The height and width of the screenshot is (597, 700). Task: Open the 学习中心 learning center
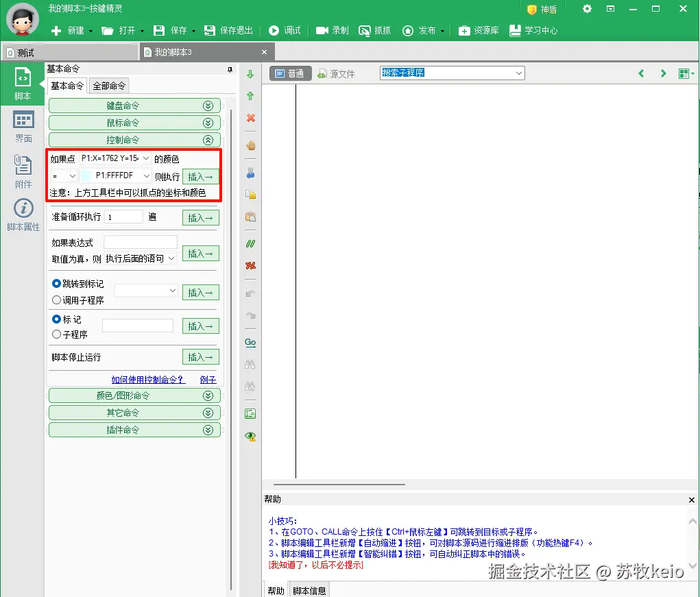pos(533,30)
